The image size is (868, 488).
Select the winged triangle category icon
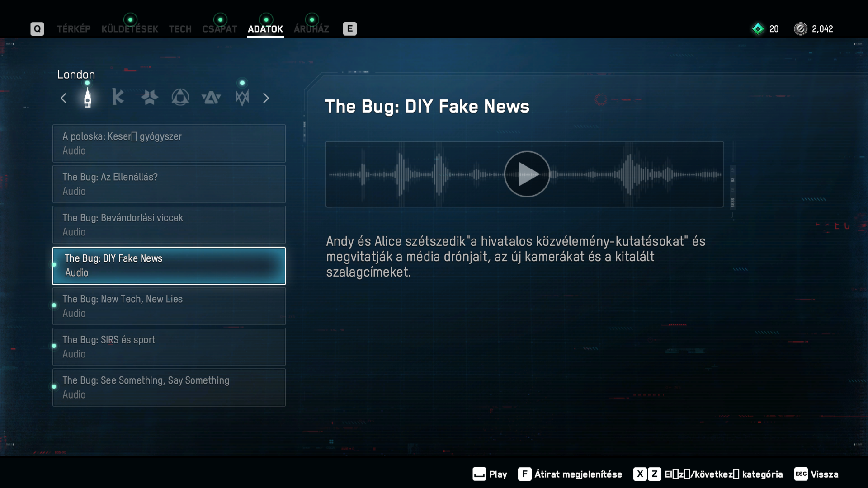211,97
